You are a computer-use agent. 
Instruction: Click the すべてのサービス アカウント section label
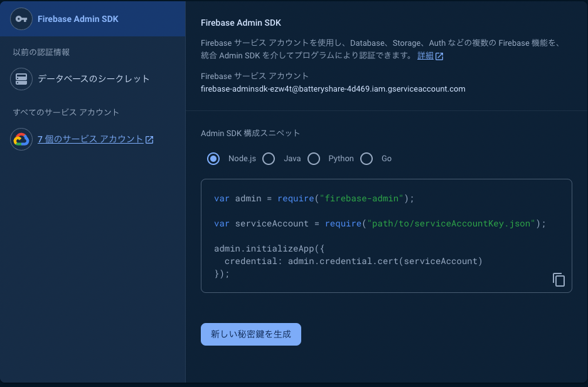(x=66, y=112)
